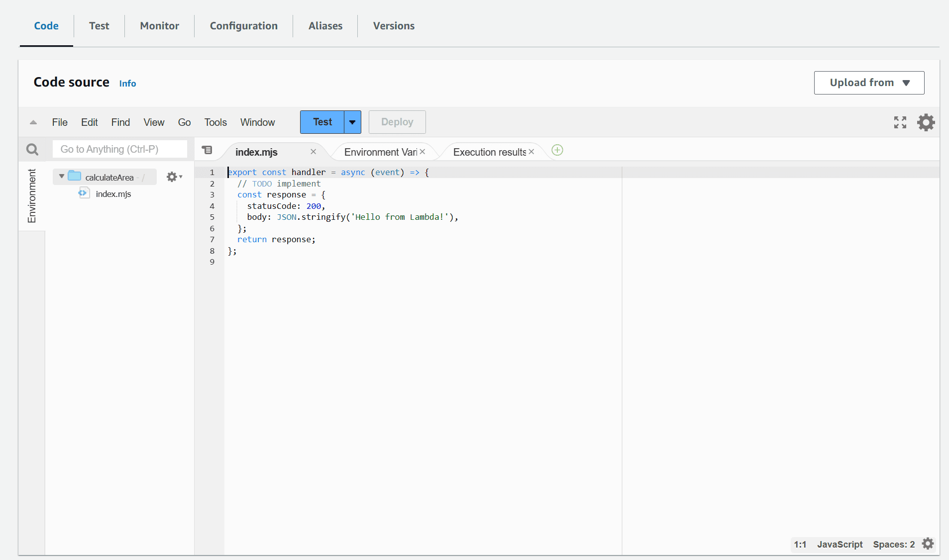The image size is (949, 560).
Task: Click the blue Test button
Action: [x=322, y=122]
